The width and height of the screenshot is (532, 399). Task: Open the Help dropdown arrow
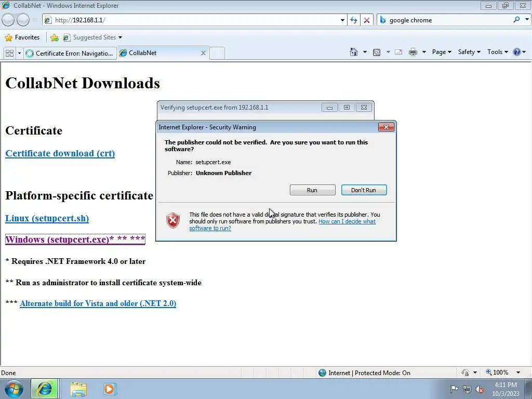(524, 52)
